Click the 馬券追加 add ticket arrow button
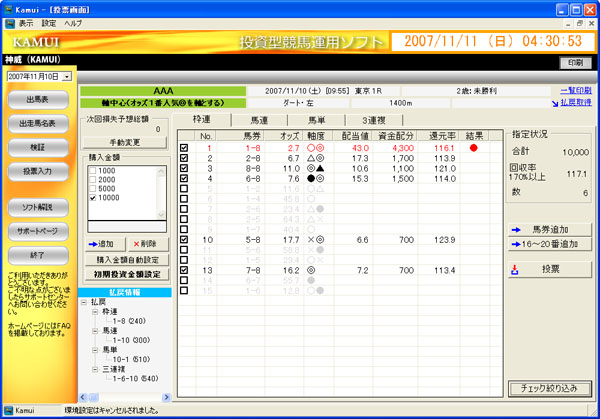Viewport: 600px width, 419px height. pyautogui.click(x=549, y=228)
